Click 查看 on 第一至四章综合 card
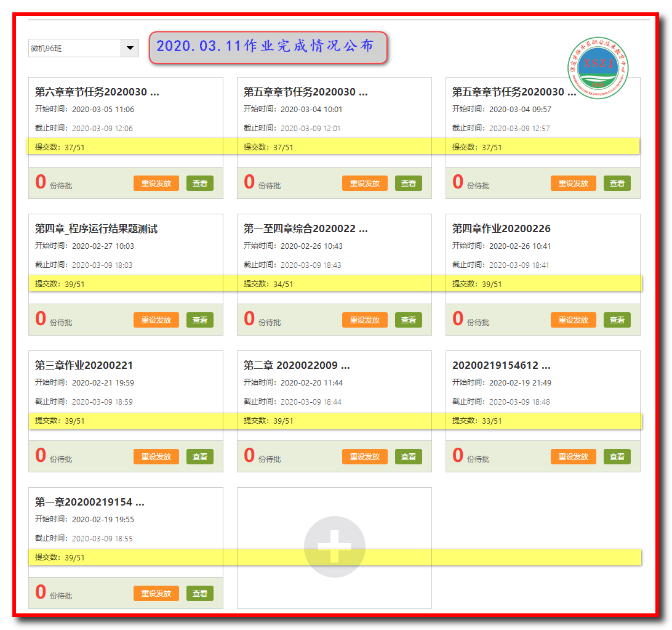Image resolution: width=672 pixels, height=630 pixels. 409,320
